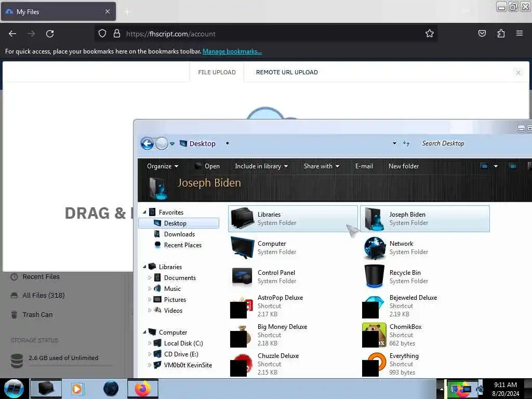Bookmark this page with the star
This screenshot has width=532, height=399.
(430, 34)
